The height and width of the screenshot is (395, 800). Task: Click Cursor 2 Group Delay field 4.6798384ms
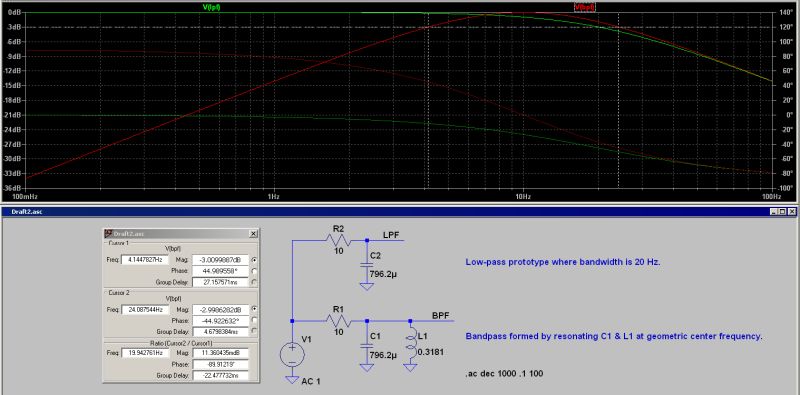220,332
